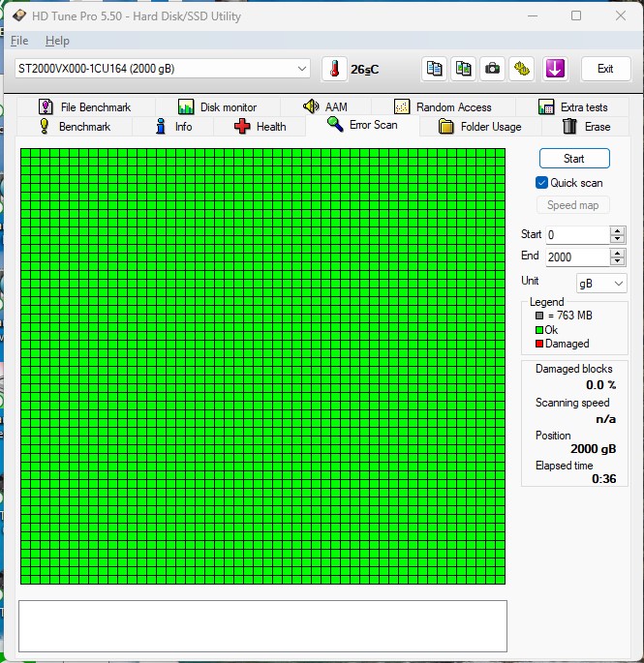
Task: Open the File menu
Action: (x=19, y=41)
